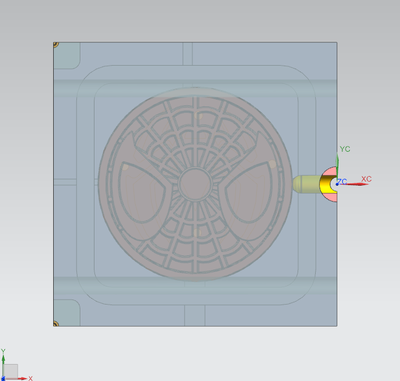Click the gold pin at bottom-left corner
This screenshot has width=400, height=381.
point(56,324)
